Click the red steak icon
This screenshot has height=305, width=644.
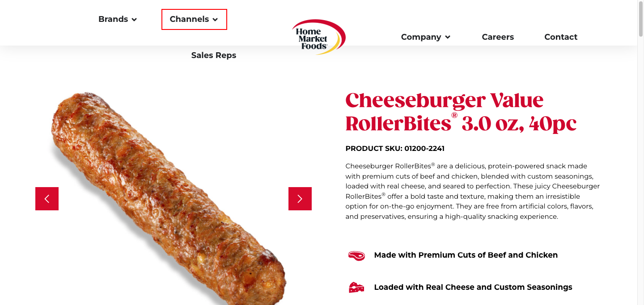tap(356, 255)
